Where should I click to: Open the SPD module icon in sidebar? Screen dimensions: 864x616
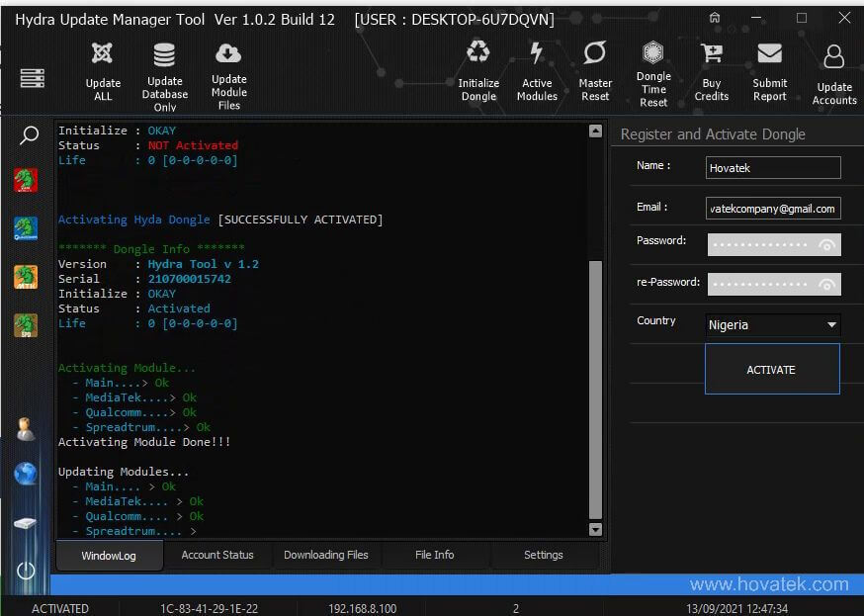(x=27, y=324)
